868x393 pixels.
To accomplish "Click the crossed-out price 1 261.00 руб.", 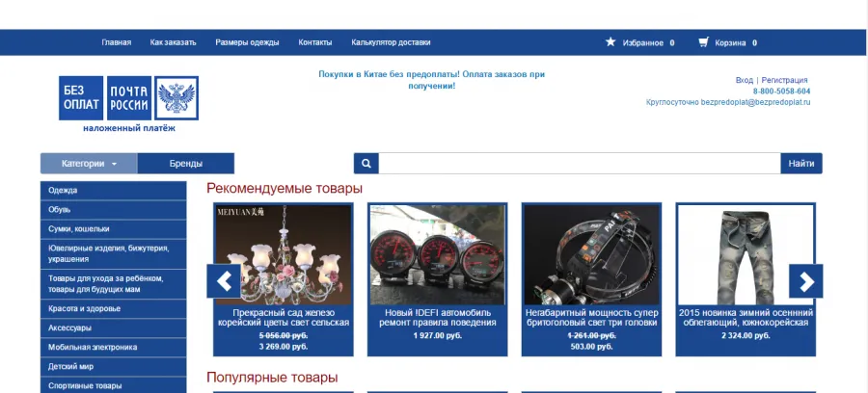I will 591,335.
